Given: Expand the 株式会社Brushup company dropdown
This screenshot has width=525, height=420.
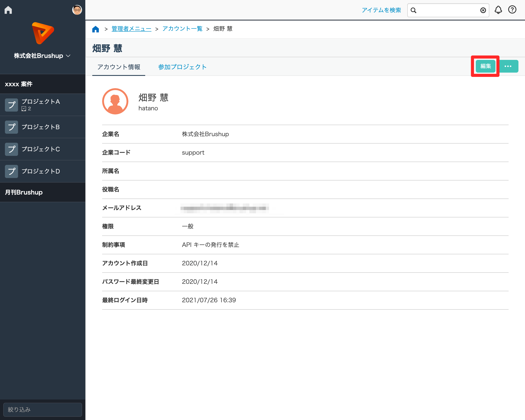Looking at the screenshot, I should (x=42, y=56).
